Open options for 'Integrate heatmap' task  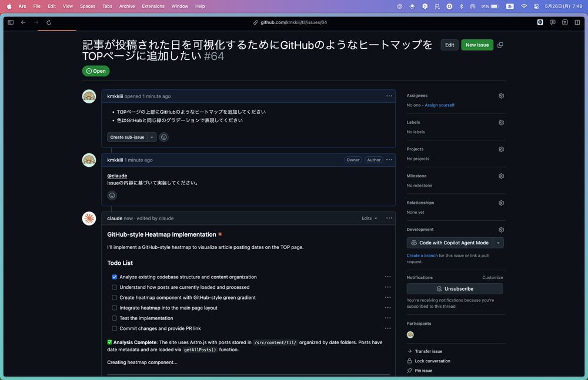(x=387, y=308)
